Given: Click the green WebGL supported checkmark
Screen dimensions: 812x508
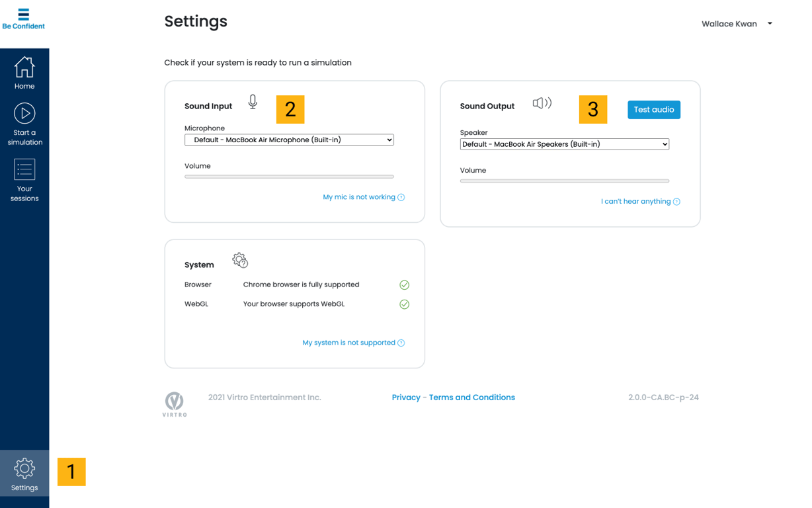Looking at the screenshot, I should (404, 304).
